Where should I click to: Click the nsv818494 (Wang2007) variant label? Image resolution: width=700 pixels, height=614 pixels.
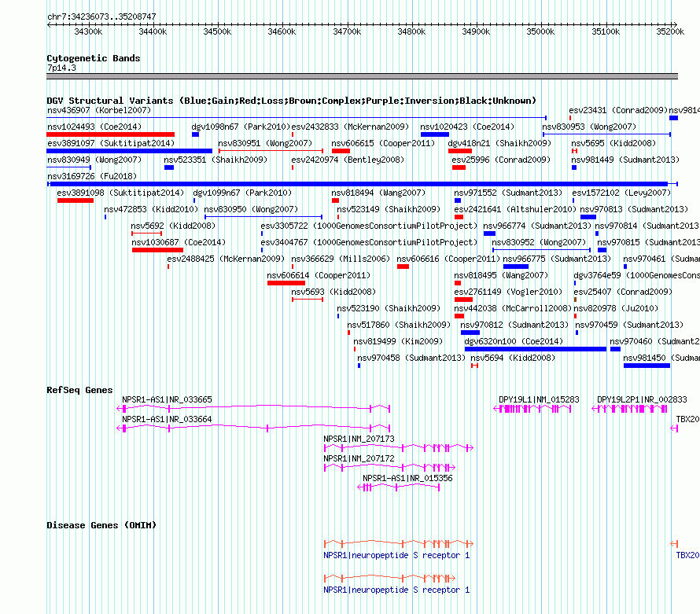tap(378, 193)
